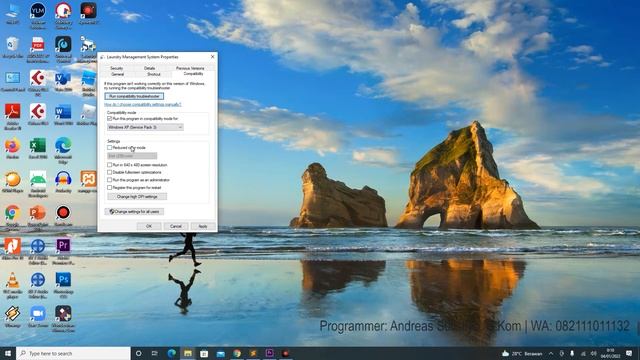Click Cancel in the Properties dialog
Image resolution: width=640 pixels, height=360 pixels.
(176, 226)
